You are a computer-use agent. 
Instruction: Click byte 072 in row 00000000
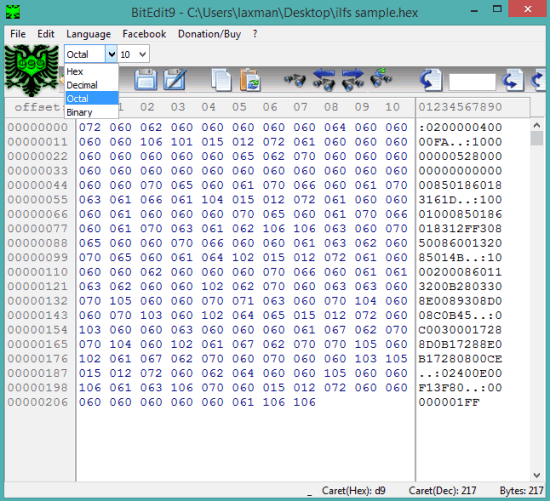pos(90,127)
